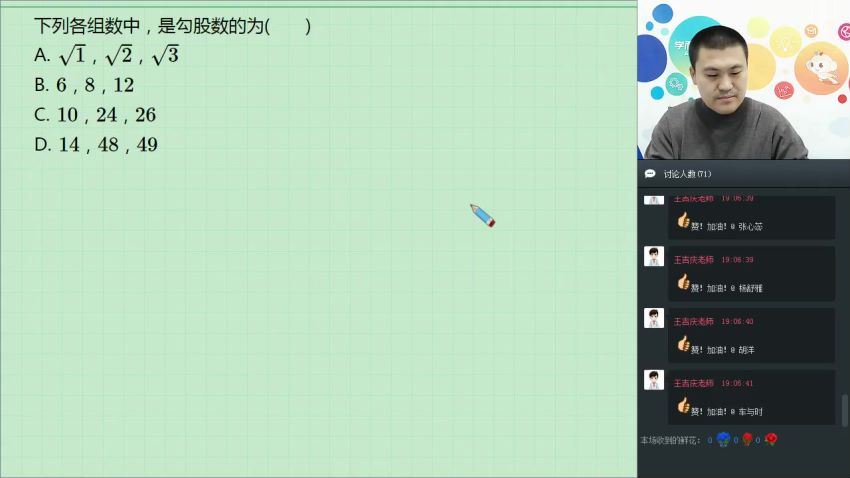Click the blank answer parentheses after 为

[x=288, y=26]
